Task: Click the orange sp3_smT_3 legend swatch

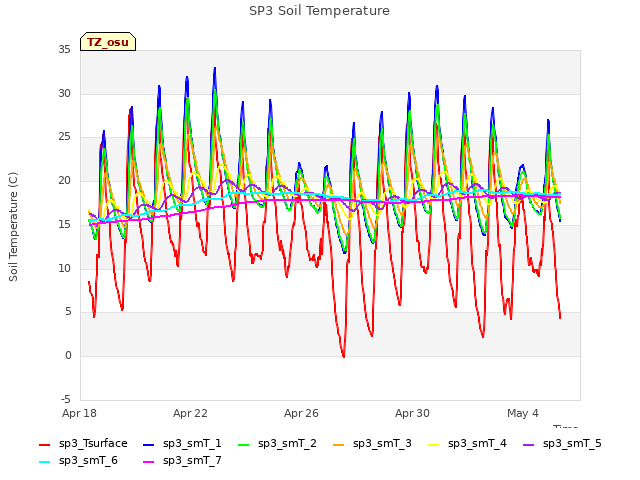Action: pyautogui.click(x=339, y=444)
